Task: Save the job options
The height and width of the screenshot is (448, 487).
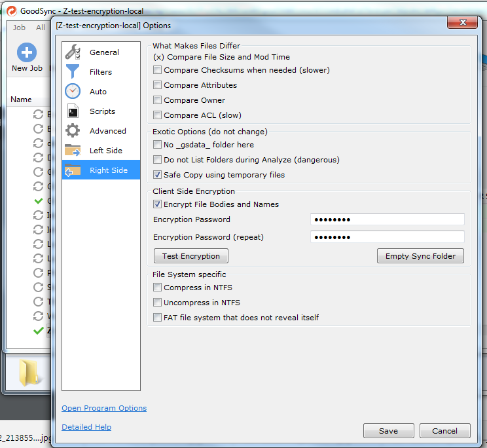Action: click(x=389, y=430)
